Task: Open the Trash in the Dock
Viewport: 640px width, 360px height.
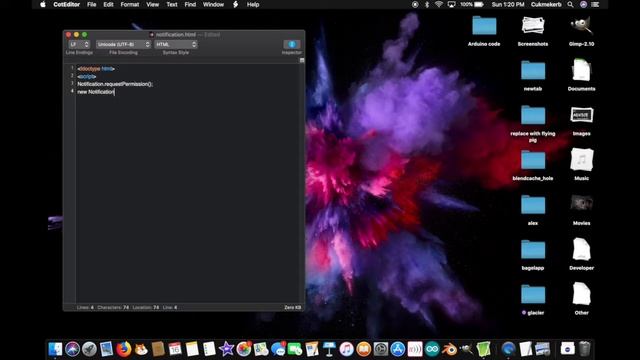Action: tap(584, 349)
